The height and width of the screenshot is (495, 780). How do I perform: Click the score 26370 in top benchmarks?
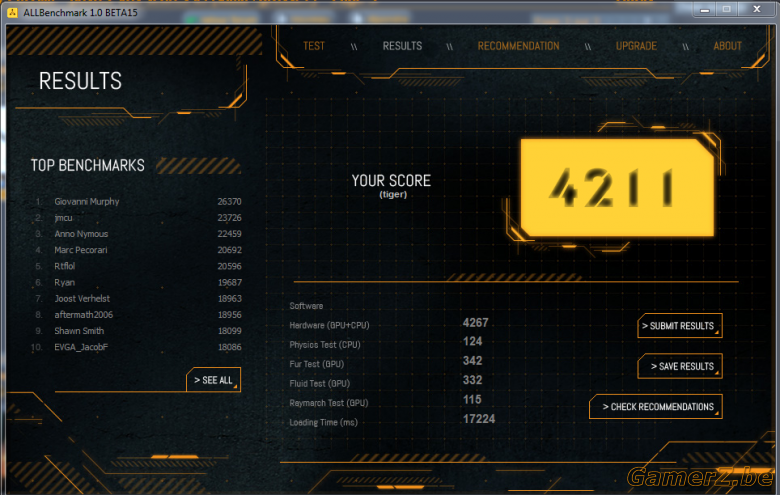229,201
